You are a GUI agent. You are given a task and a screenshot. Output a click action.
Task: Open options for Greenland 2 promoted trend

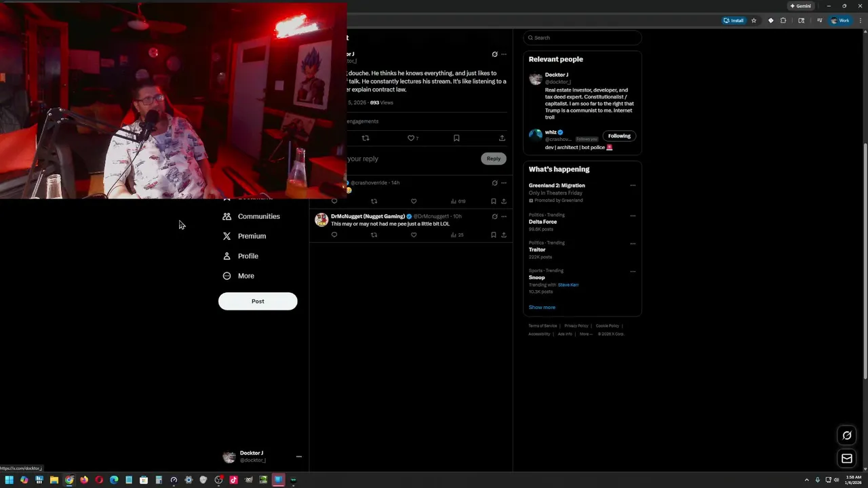[633, 186]
